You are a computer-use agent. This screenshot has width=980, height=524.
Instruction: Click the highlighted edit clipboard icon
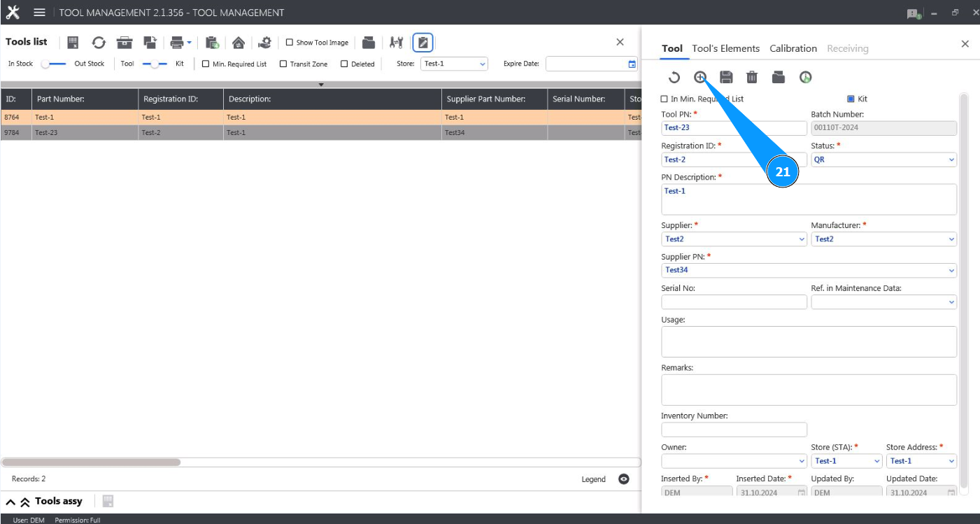pyautogui.click(x=422, y=43)
